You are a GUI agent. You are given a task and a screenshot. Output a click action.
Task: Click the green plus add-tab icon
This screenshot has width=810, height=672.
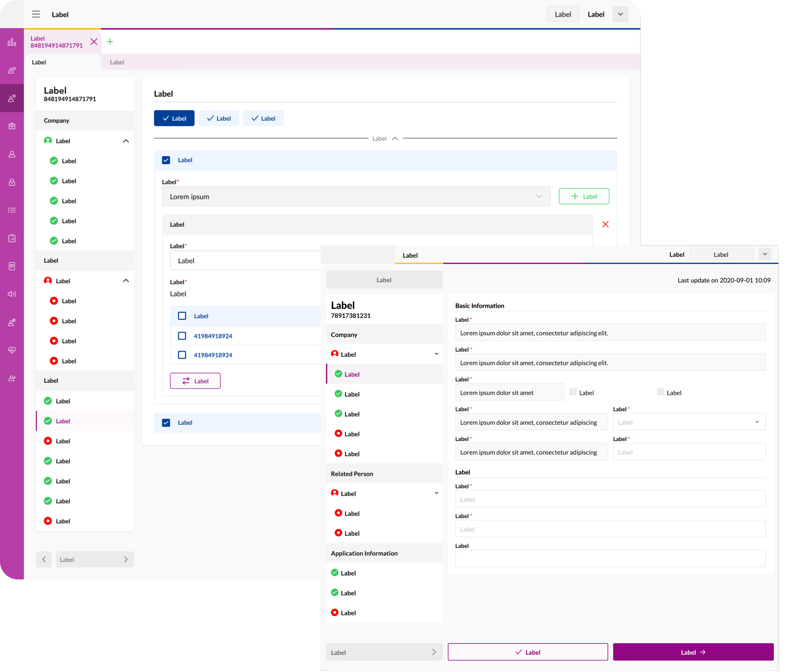tap(110, 42)
